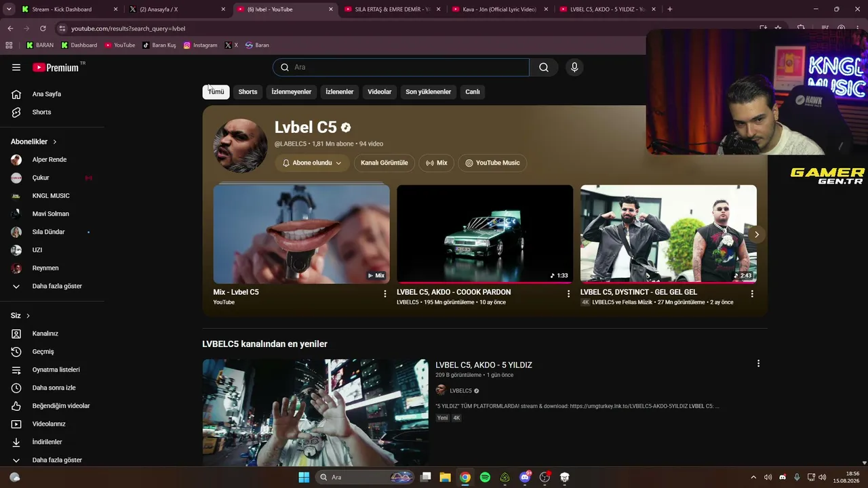Open the KNGL MUSIC subscription

tap(52, 196)
